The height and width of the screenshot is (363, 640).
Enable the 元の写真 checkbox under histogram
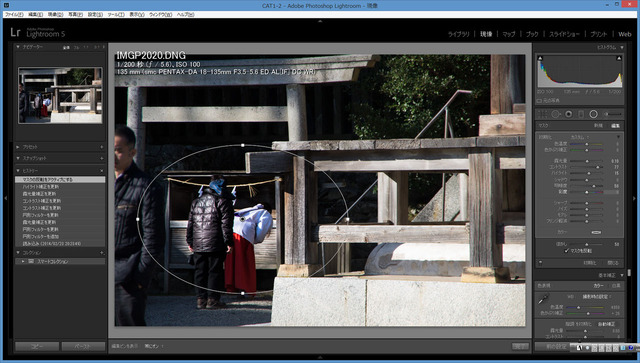point(539,100)
